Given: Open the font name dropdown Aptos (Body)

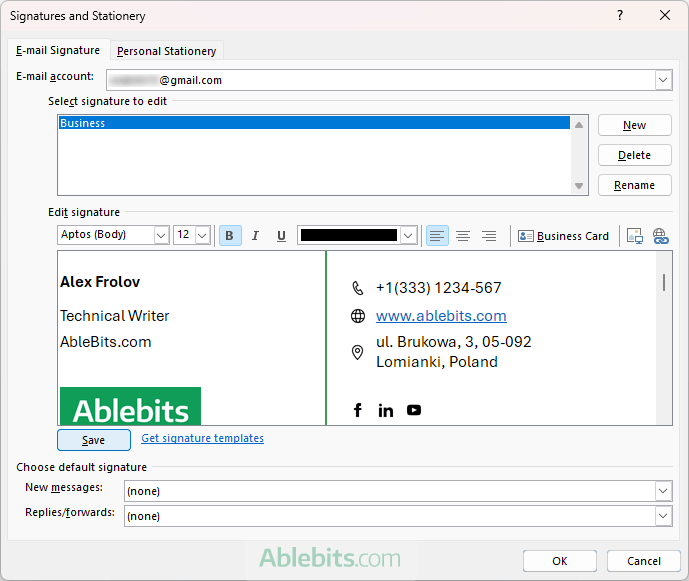Looking at the screenshot, I should (x=161, y=236).
